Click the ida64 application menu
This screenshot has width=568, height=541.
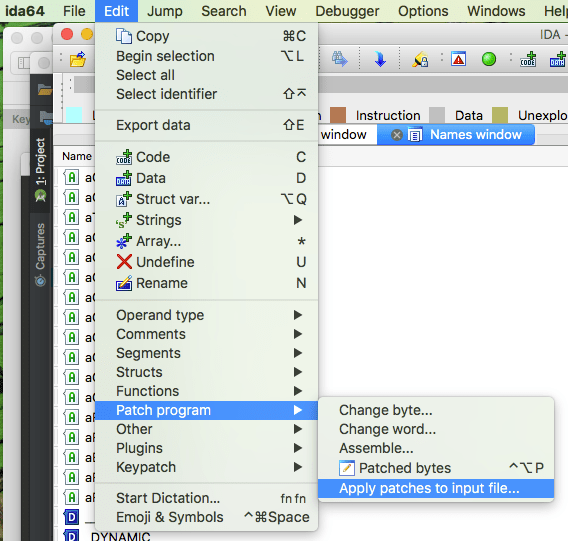25,11
